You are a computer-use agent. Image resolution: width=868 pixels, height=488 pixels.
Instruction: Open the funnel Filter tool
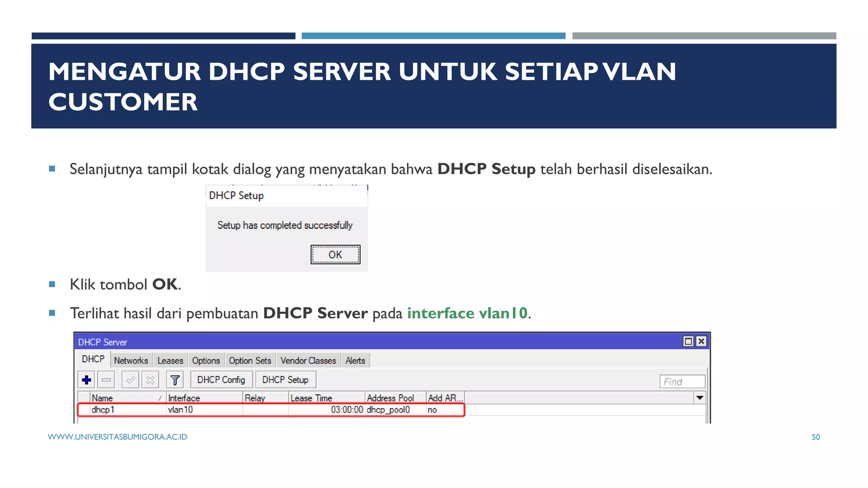click(x=175, y=380)
